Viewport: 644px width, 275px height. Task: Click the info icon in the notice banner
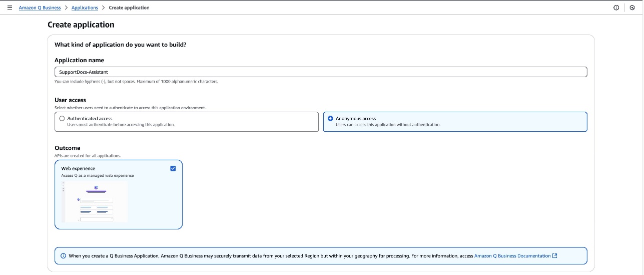[63, 256]
